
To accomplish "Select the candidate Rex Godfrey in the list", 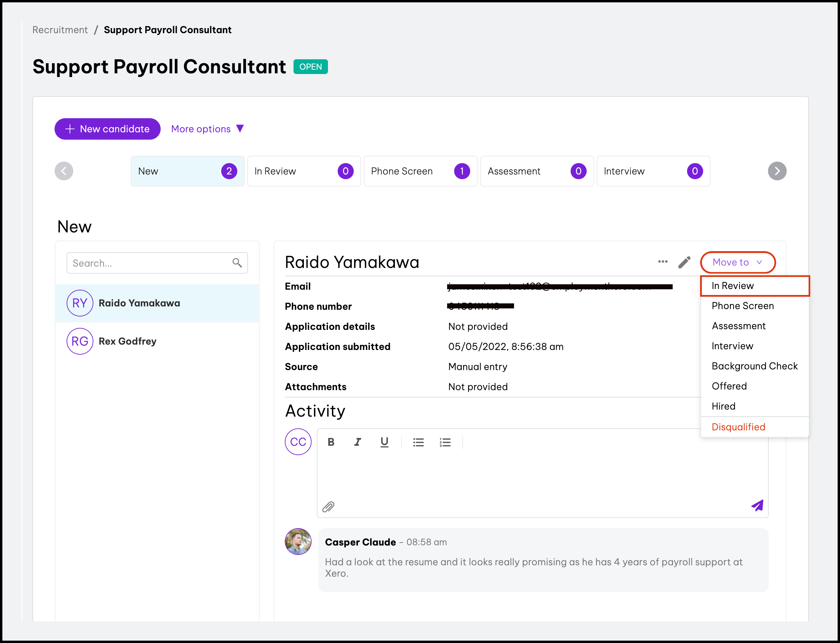I will [x=128, y=341].
